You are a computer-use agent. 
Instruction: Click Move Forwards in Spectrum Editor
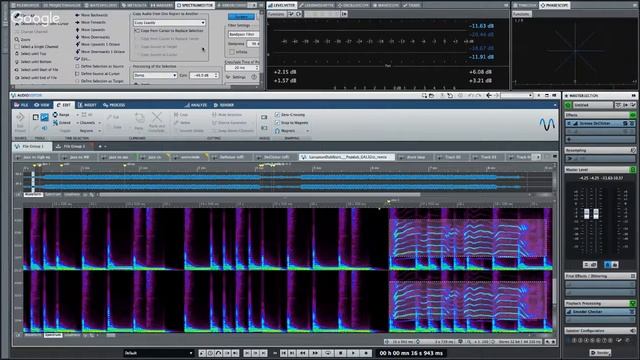[x=91, y=22]
